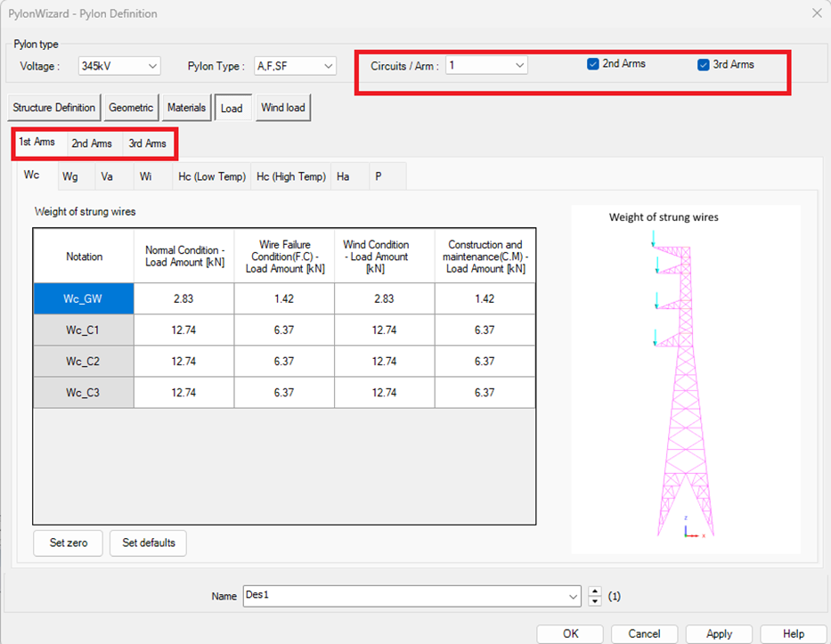Enable or disable the 2nd Arms checkbox
This screenshot has height=644, width=831.
click(x=593, y=64)
